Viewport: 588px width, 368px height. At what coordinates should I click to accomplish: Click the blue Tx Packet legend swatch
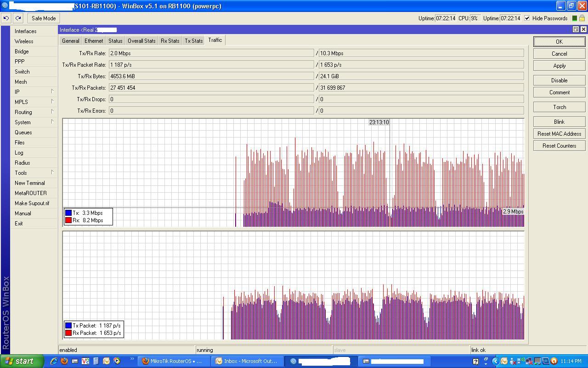click(x=68, y=326)
